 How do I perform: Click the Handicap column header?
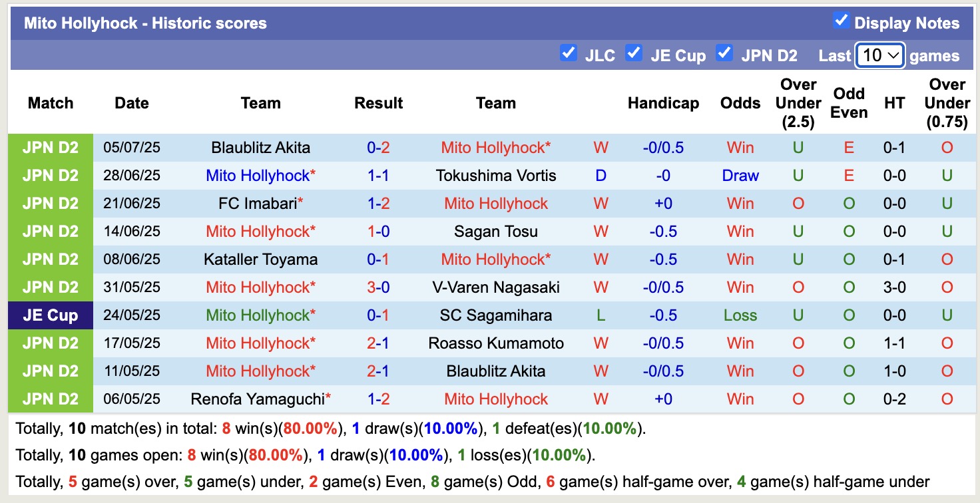[x=663, y=103]
